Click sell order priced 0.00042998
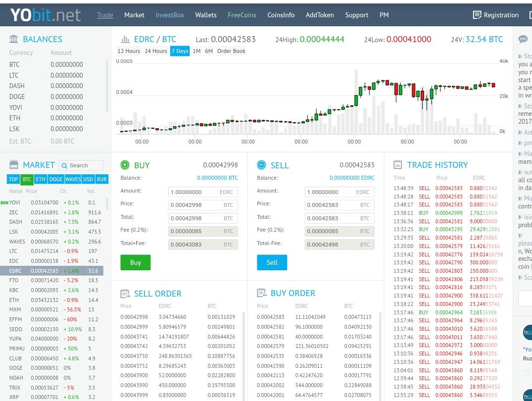Screen dimensions: 532x401 click(x=180, y=317)
